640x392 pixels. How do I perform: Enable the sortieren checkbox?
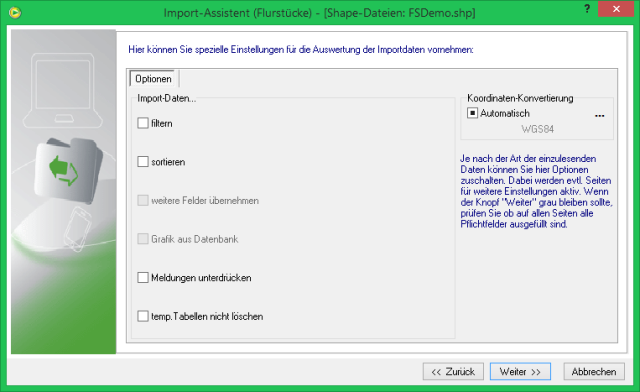pyautogui.click(x=143, y=162)
